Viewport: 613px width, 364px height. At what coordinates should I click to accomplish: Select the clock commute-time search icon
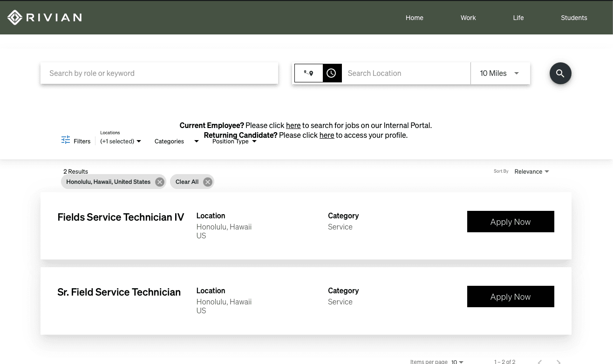pyautogui.click(x=331, y=73)
